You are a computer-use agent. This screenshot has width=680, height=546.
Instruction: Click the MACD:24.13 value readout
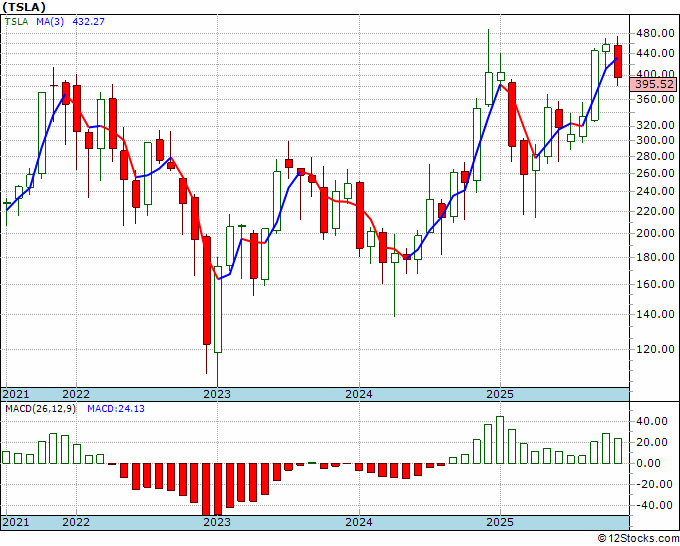[x=116, y=409]
